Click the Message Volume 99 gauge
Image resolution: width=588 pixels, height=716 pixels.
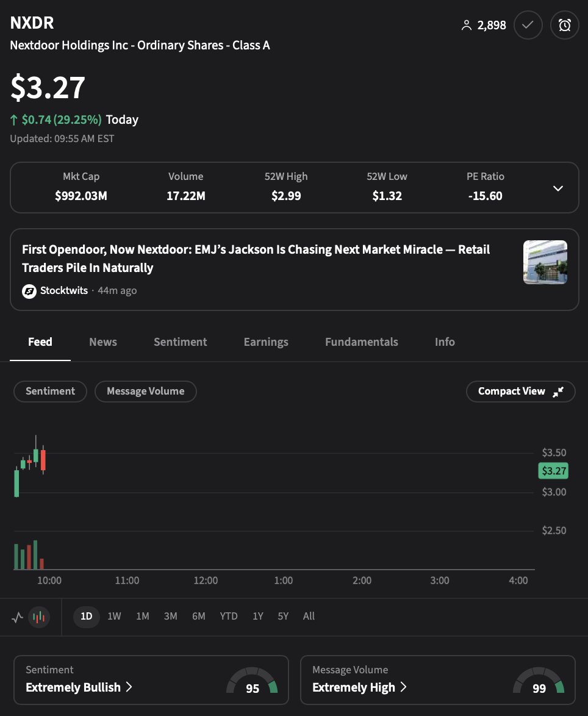click(539, 683)
